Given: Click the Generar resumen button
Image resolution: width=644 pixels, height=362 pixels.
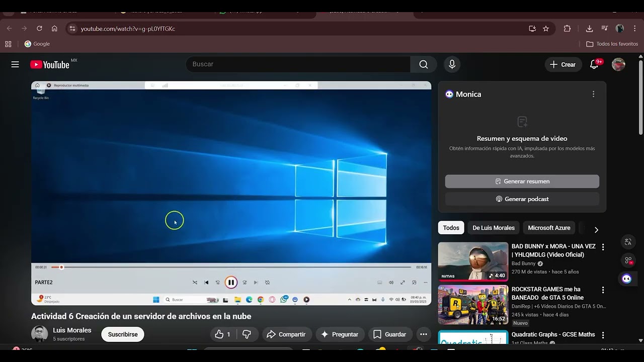Looking at the screenshot, I should tap(522, 182).
